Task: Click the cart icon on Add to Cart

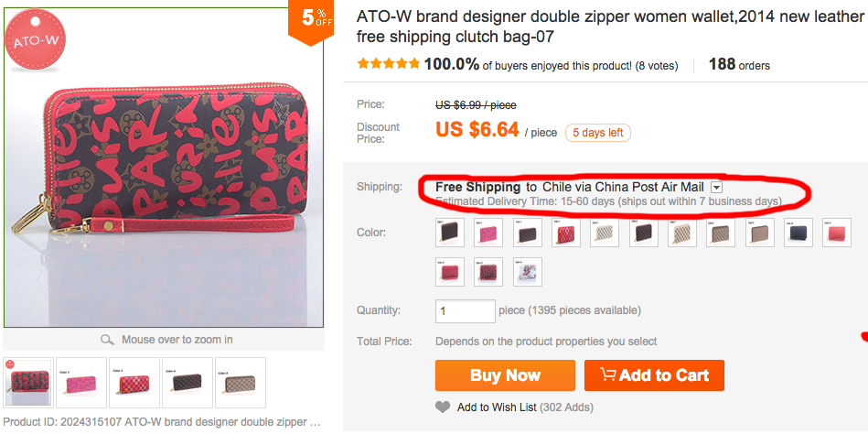Action: pyautogui.click(x=606, y=375)
